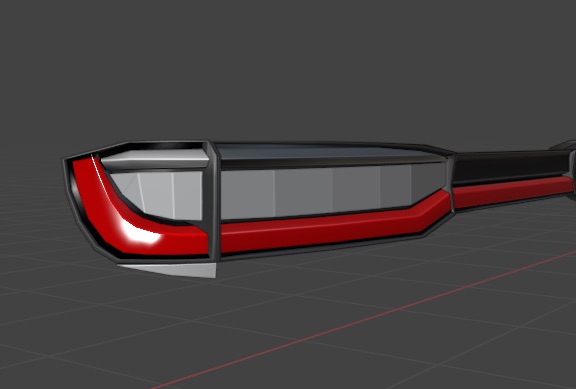Select the red strip on the black rear section
The height and width of the screenshot is (389, 576).
coord(512,192)
